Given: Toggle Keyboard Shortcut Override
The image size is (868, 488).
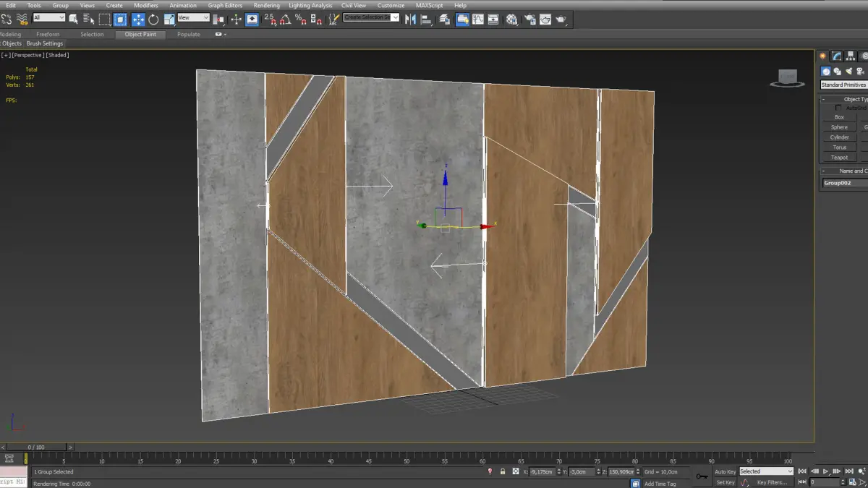Looking at the screenshot, I should click(x=252, y=20).
